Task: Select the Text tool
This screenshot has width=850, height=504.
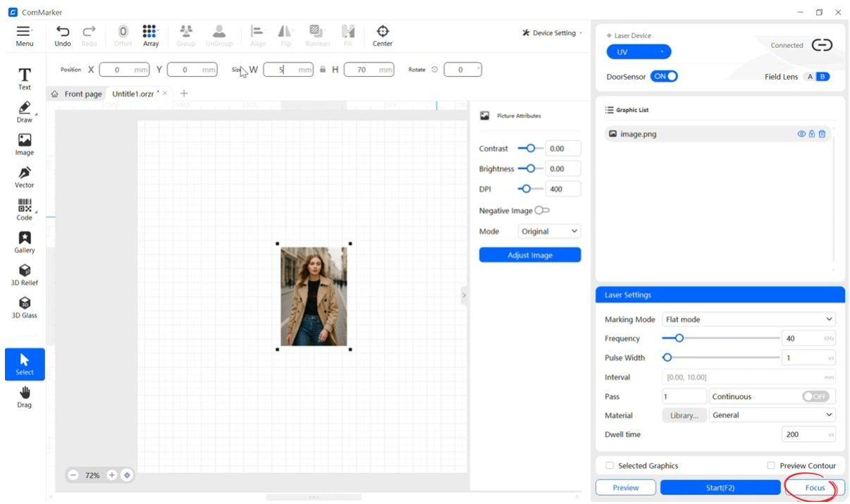Action: pyautogui.click(x=25, y=78)
